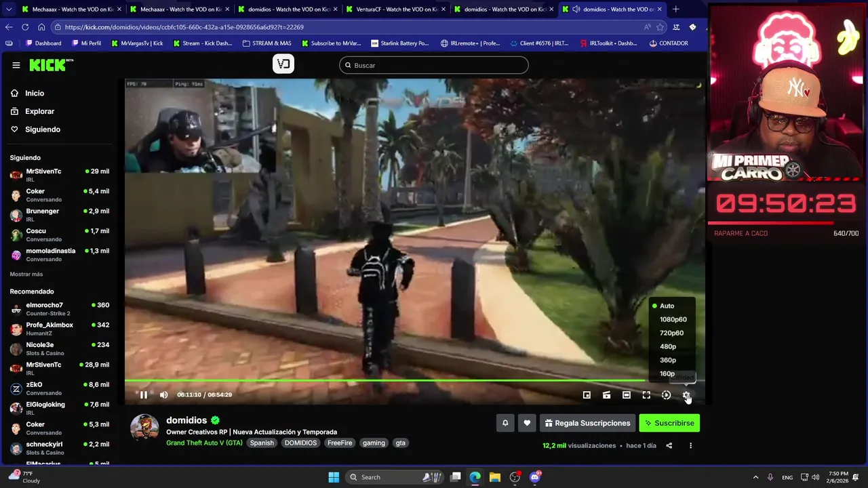Select 1080p60 video quality
This screenshot has height=488, width=868.
pyautogui.click(x=672, y=319)
